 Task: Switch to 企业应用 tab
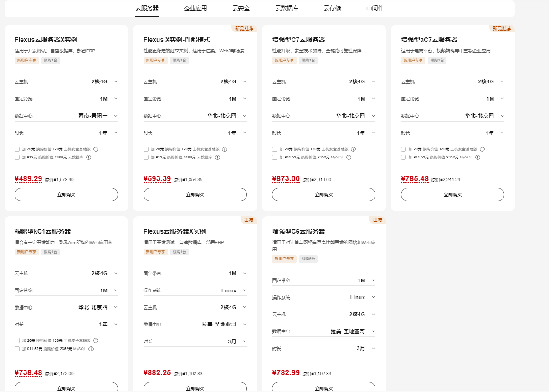(195, 8)
